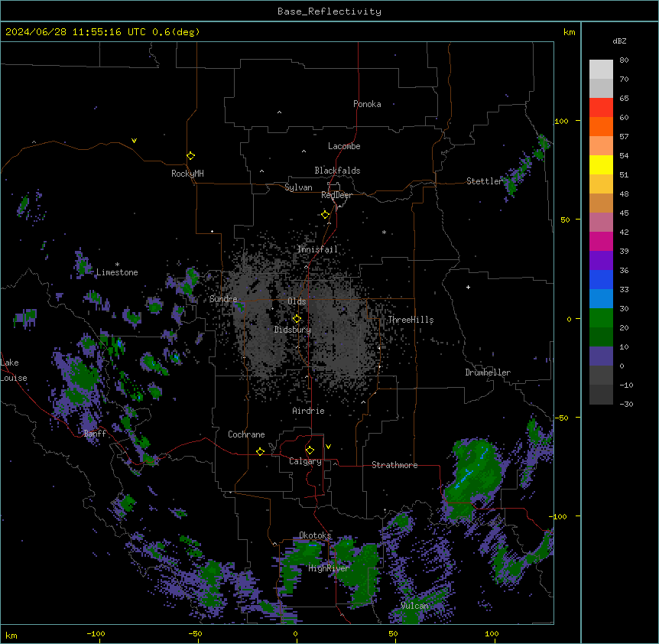Screen dimensions: 659x644
Task: Click the ThreeHills label
Action: pos(411,320)
